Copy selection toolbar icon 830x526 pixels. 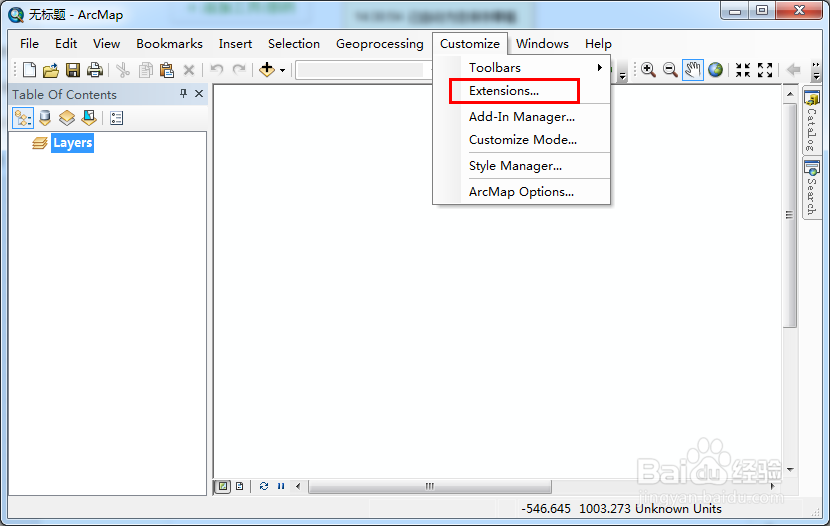click(146, 70)
